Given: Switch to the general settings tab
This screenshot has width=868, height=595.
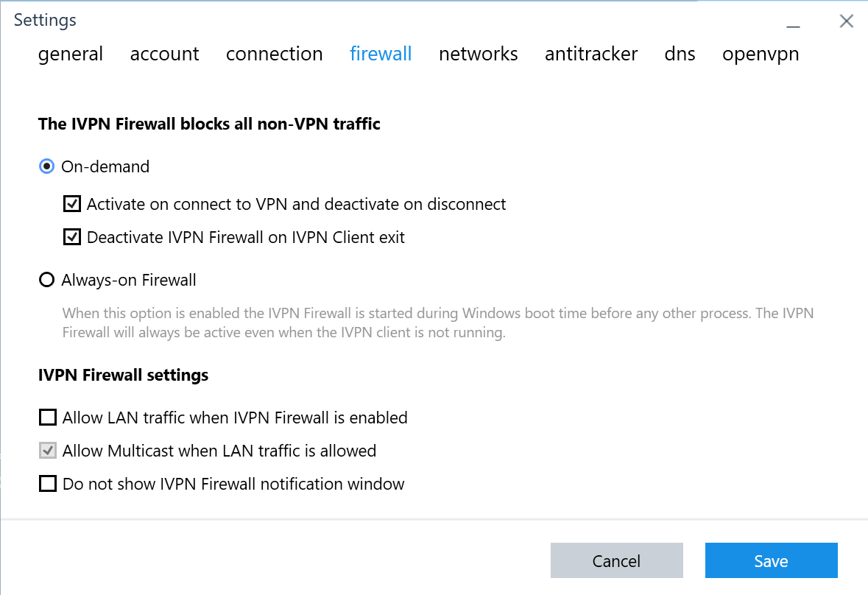Looking at the screenshot, I should tap(71, 54).
